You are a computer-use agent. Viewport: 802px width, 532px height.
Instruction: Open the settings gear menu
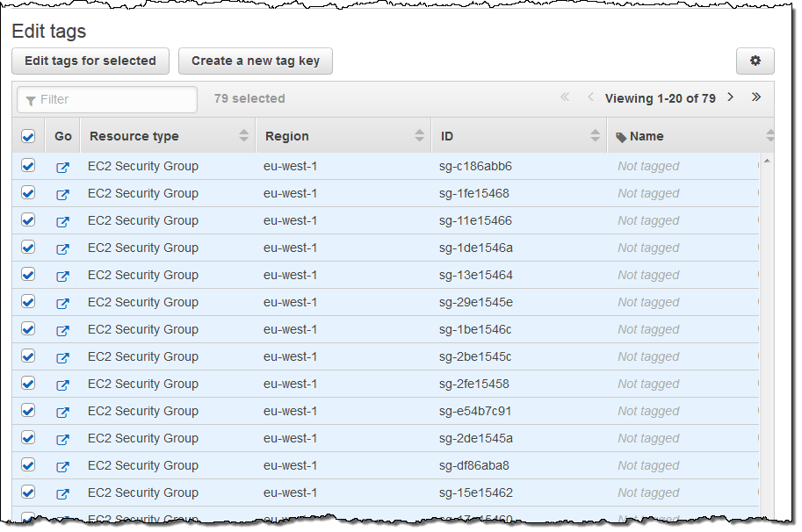(x=755, y=61)
